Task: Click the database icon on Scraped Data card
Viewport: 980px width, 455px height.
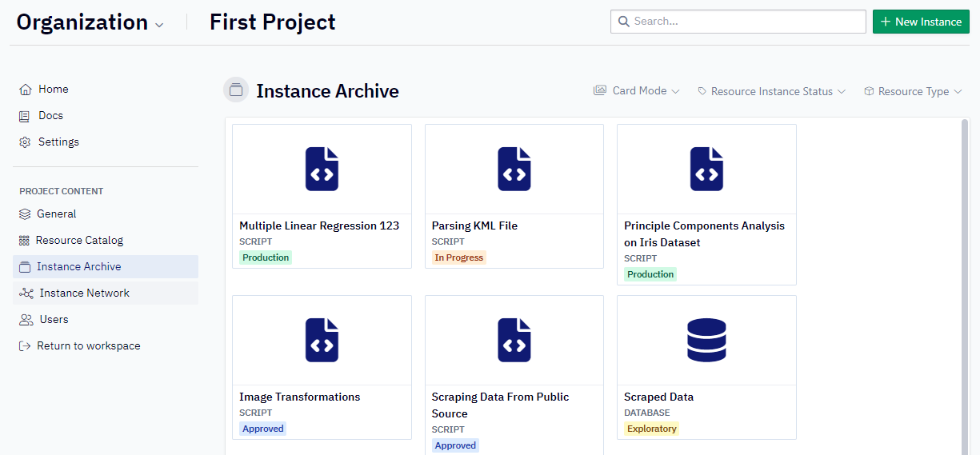Action: [x=706, y=340]
